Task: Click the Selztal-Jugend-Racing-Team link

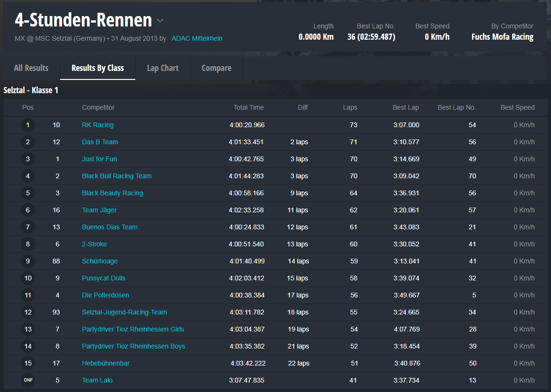Action: [124, 312]
